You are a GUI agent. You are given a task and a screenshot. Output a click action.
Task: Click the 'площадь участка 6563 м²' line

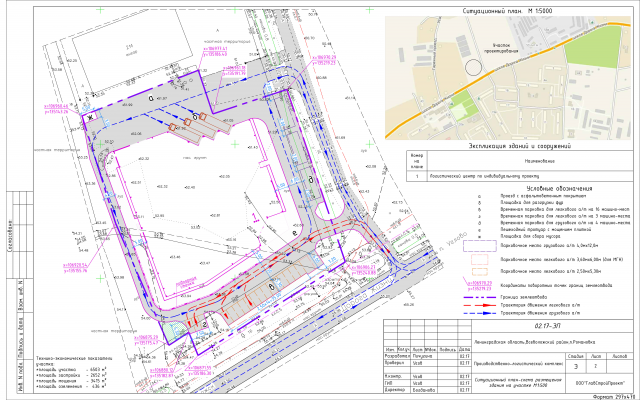point(71,369)
